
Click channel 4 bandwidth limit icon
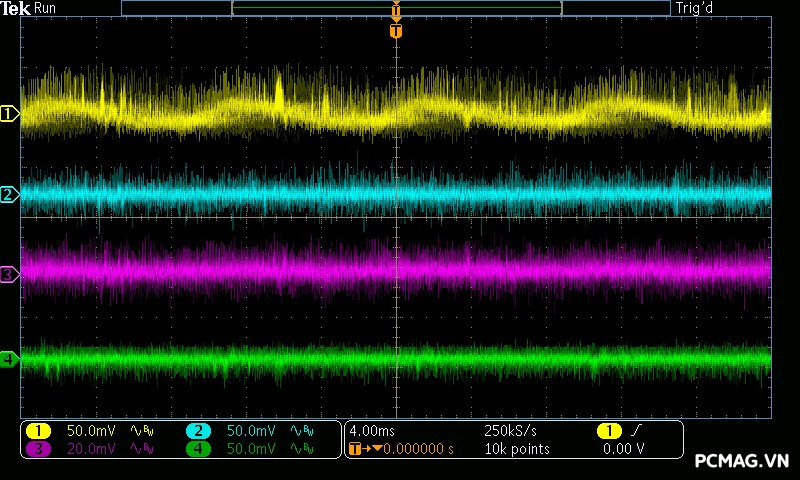(301, 450)
